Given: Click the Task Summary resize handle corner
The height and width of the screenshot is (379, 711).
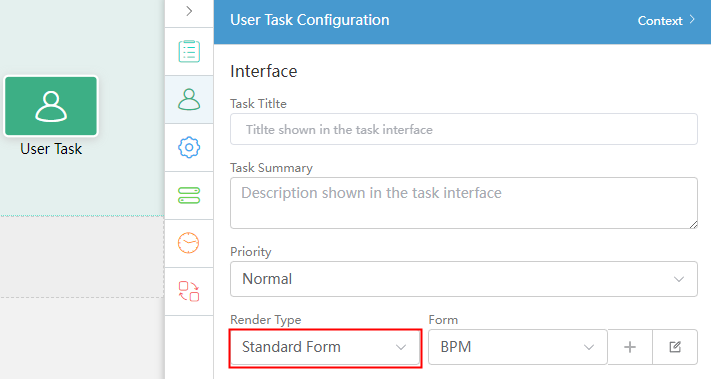Looking at the screenshot, I should 693,224.
